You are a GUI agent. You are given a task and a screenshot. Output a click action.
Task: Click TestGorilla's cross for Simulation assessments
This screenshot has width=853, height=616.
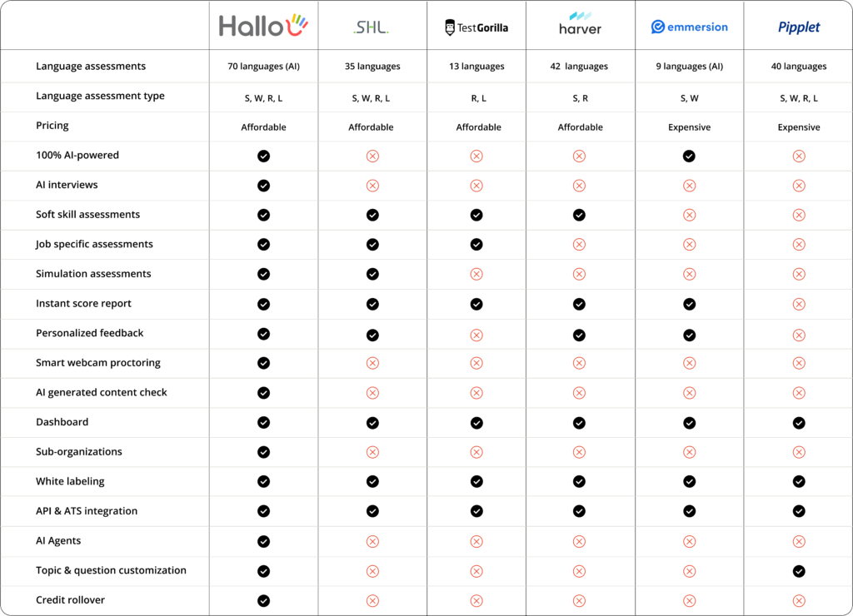(476, 275)
